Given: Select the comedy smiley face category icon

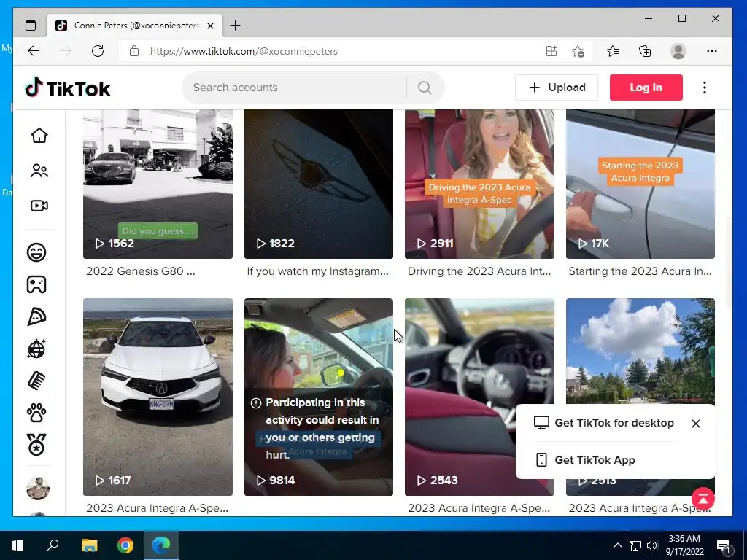Looking at the screenshot, I should coord(36,252).
